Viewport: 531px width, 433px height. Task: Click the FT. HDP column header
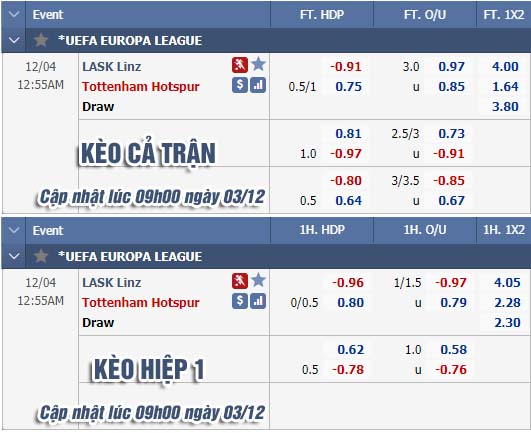pyautogui.click(x=322, y=15)
